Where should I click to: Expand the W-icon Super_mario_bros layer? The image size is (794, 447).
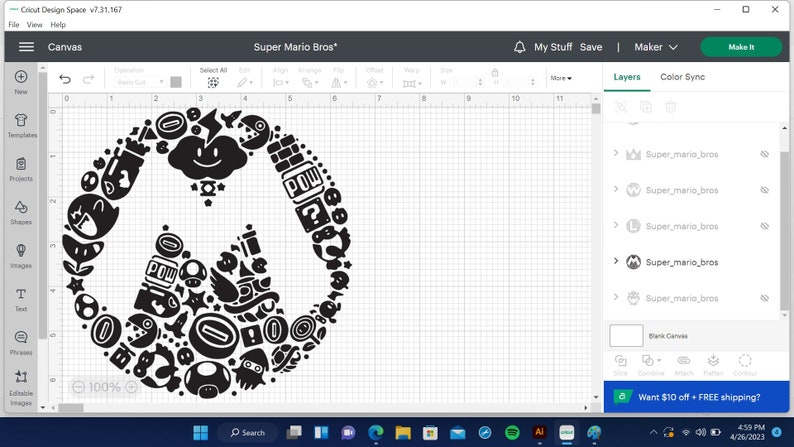pyautogui.click(x=616, y=189)
